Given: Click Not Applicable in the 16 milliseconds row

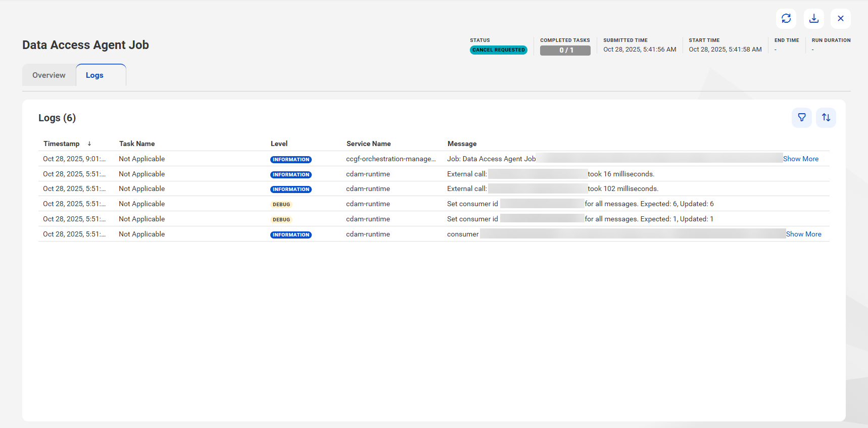Looking at the screenshot, I should (142, 174).
